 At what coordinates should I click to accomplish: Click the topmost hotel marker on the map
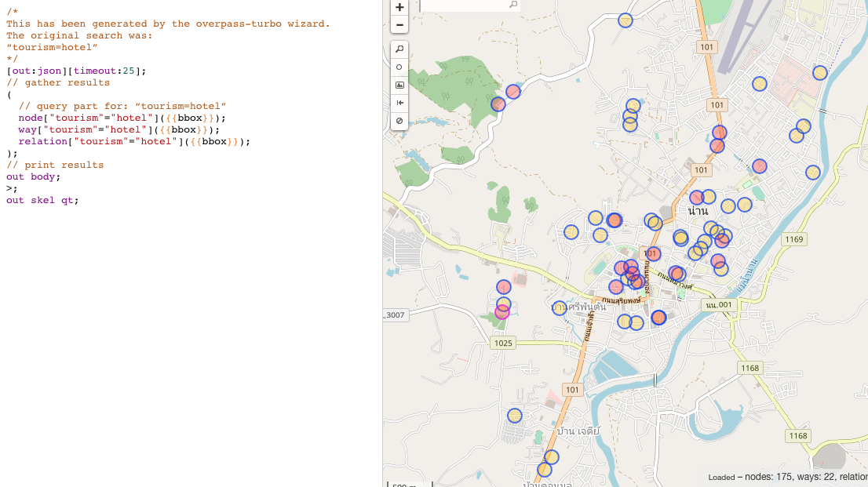pyautogui.click(x=625, y=20)
